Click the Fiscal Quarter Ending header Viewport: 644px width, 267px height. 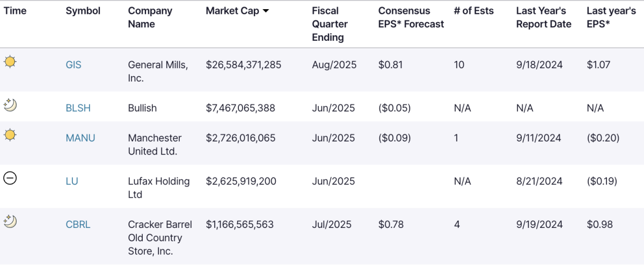coord(330,24)
